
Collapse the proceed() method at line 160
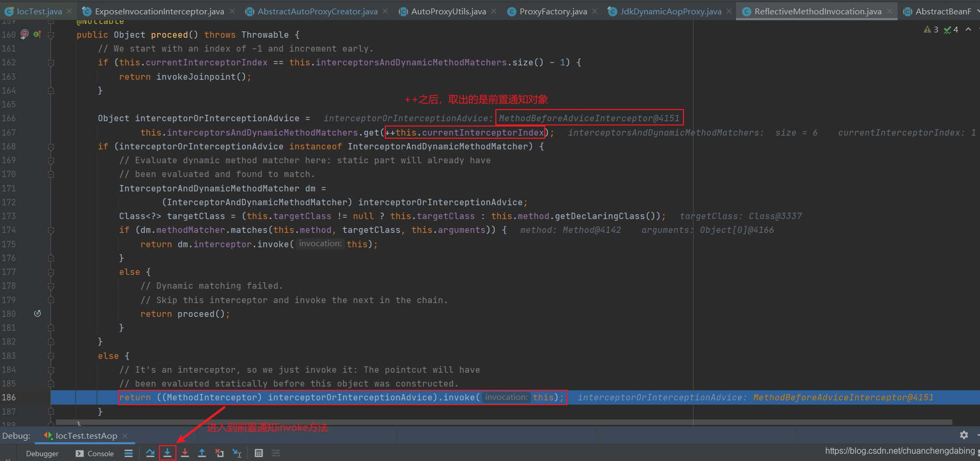tap(51, 35)
